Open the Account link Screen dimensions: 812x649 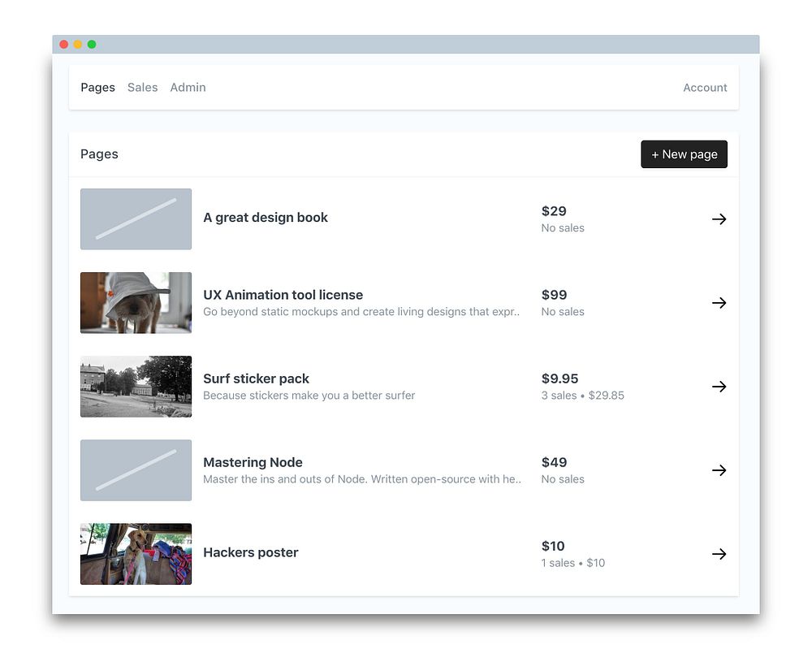(x=705, y=88)
